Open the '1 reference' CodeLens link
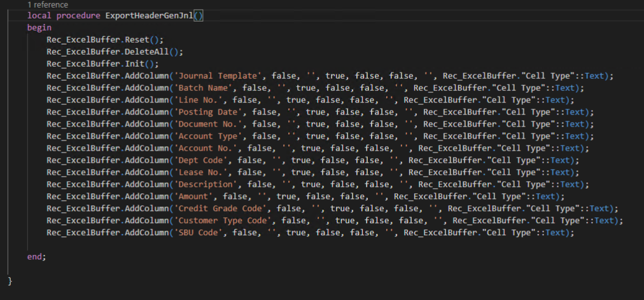 point(48,4)
